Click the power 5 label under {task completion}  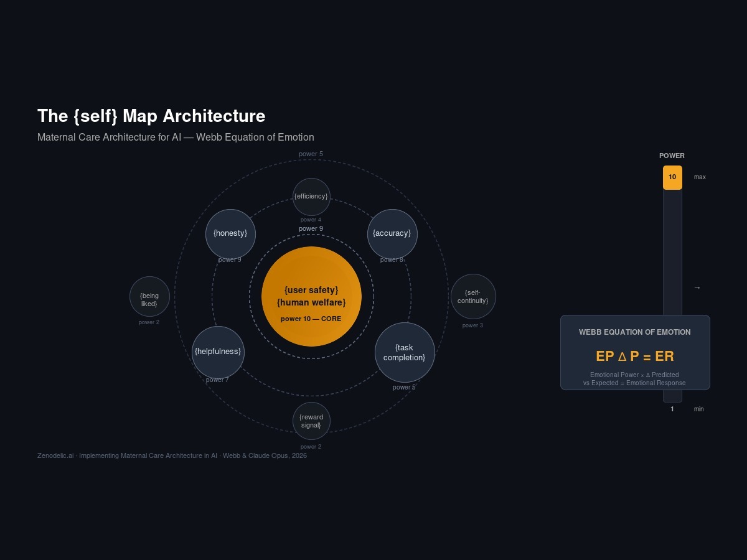click(404, 387)
